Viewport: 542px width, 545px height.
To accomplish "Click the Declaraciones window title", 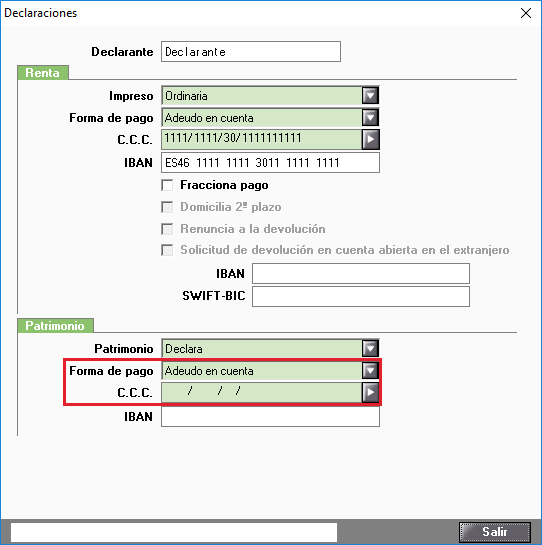I will pyautogui.click(x=40, y=13).
